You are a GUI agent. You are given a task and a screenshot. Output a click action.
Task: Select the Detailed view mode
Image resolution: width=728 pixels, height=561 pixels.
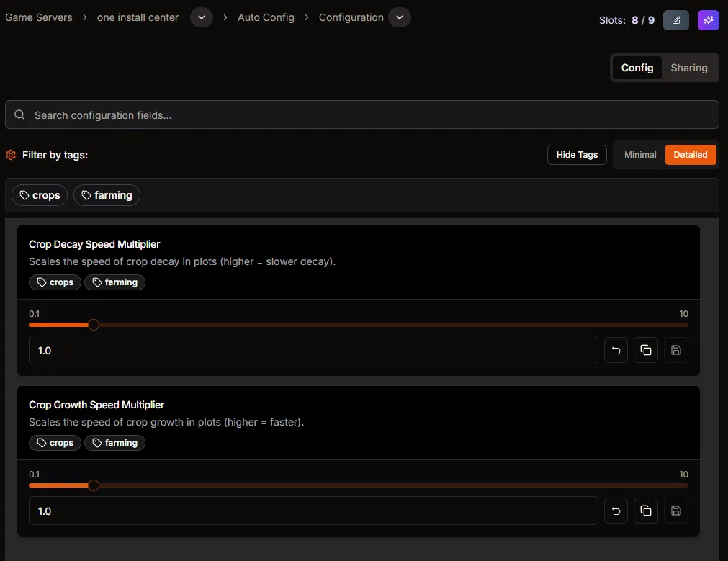690,155
